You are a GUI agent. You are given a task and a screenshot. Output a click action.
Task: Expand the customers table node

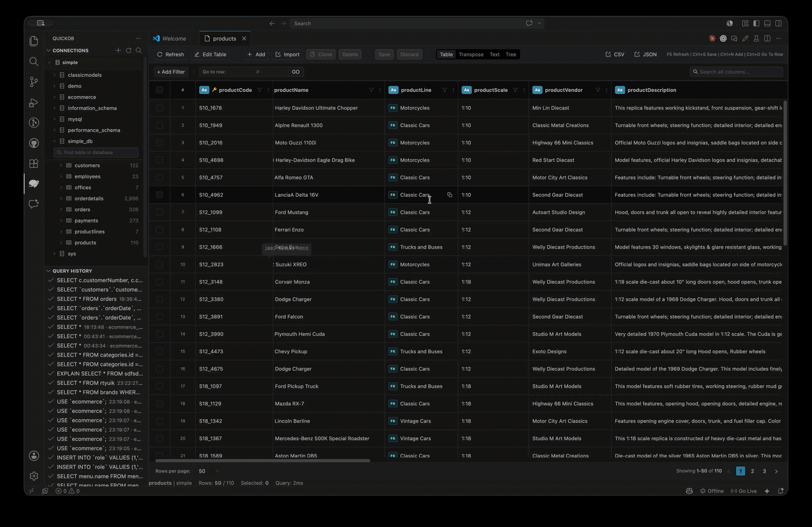tap(62, 166)
